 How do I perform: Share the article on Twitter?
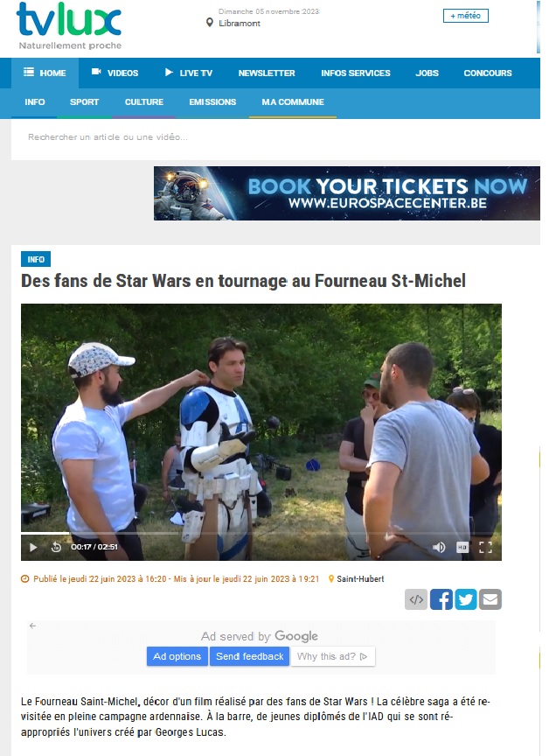[x=465, y=599]
